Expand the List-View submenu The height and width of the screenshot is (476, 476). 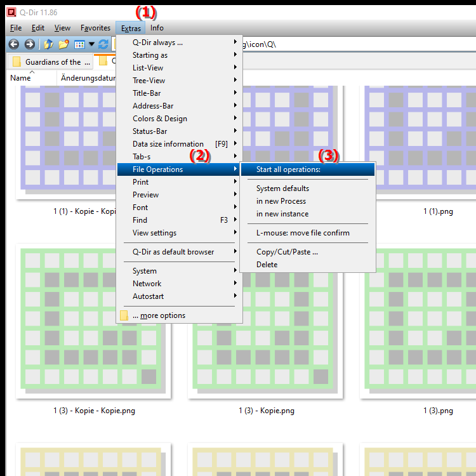pyautogui.click(x=180, y=68)
